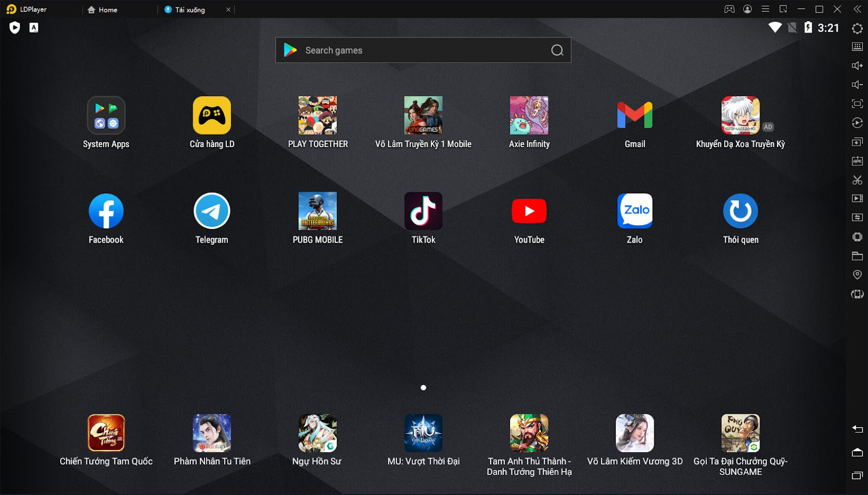Go to Android home via sidebar

pos(857,452)
